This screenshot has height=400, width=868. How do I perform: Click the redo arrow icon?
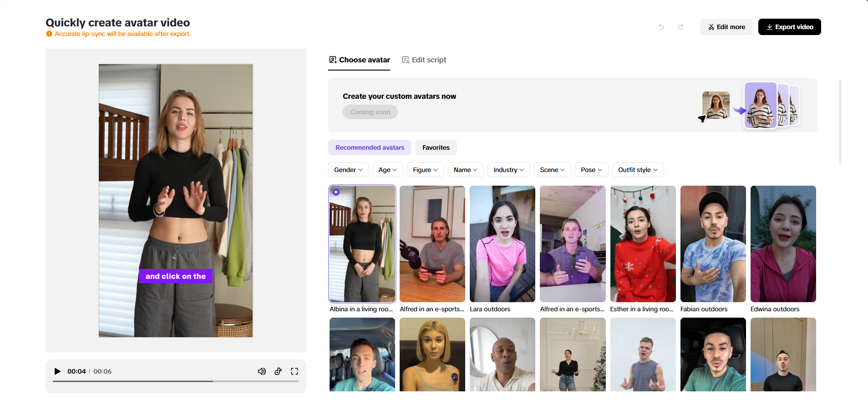pos(680,27)
